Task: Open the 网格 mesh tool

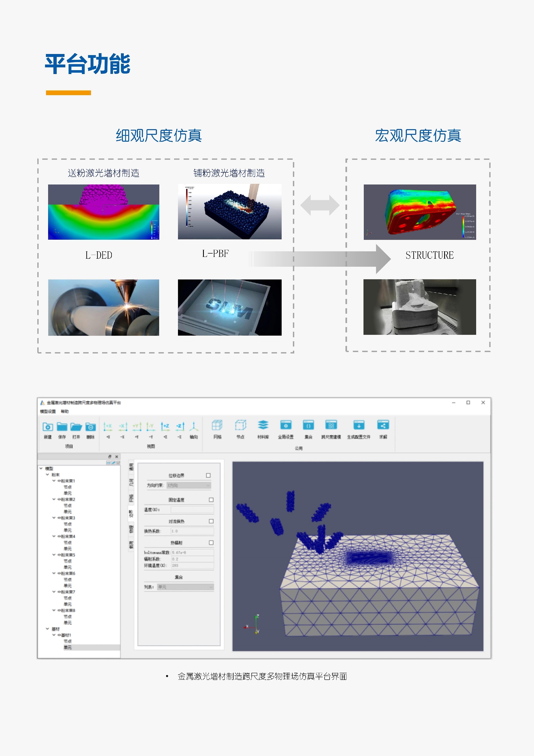Action: (217, 425)
